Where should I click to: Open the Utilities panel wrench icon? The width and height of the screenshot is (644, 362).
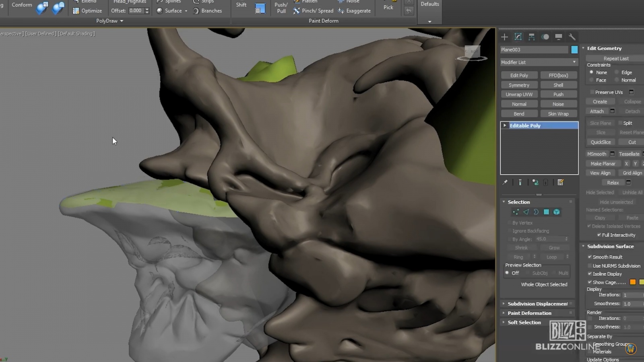572,37
